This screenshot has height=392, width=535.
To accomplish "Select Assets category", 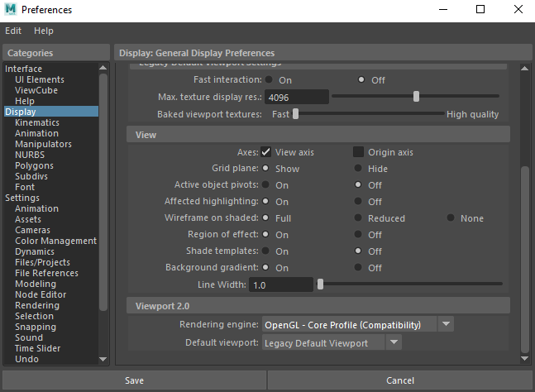I will [28, 219].
